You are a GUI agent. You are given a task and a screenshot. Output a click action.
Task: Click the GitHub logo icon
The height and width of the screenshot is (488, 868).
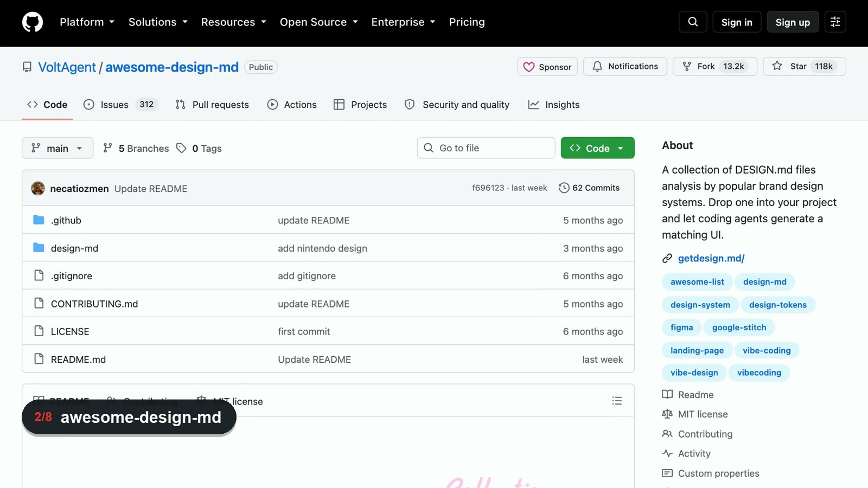33,22
